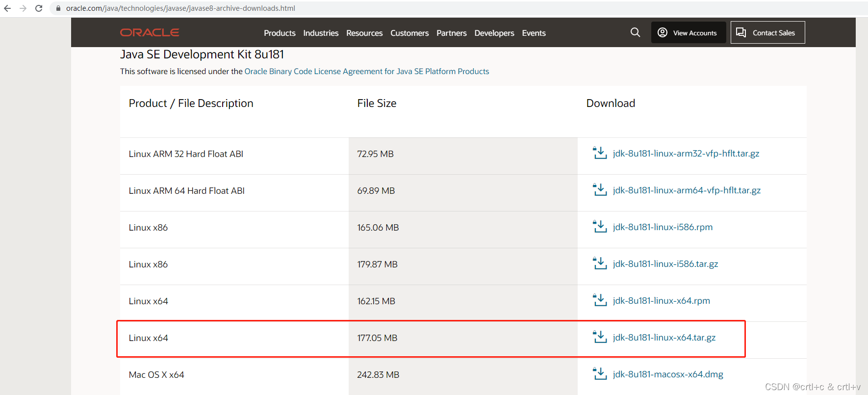Select the Java SE Development Kit 8u181 heading
Screen dimensions: 868x395
coord(202,54)
